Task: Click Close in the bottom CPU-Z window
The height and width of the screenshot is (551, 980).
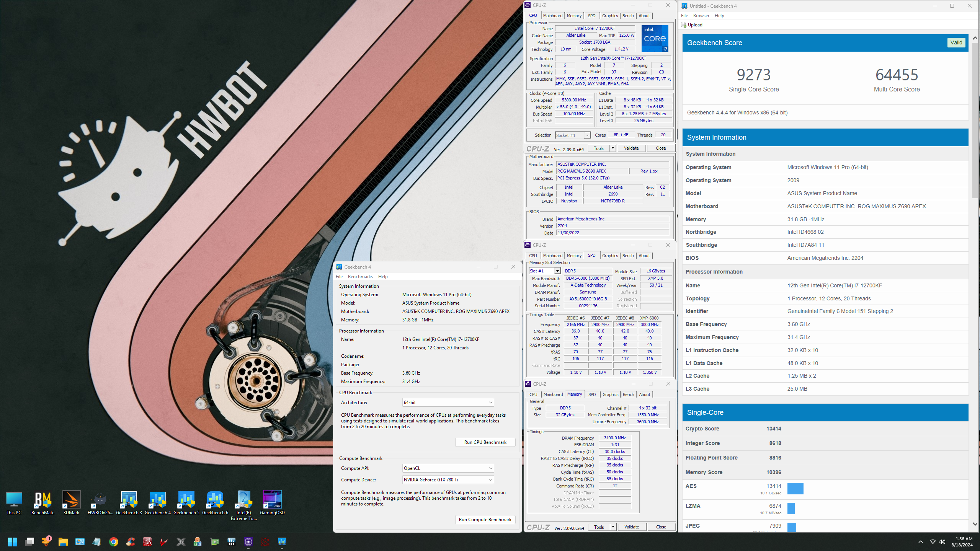Action: tap(661, 527)
